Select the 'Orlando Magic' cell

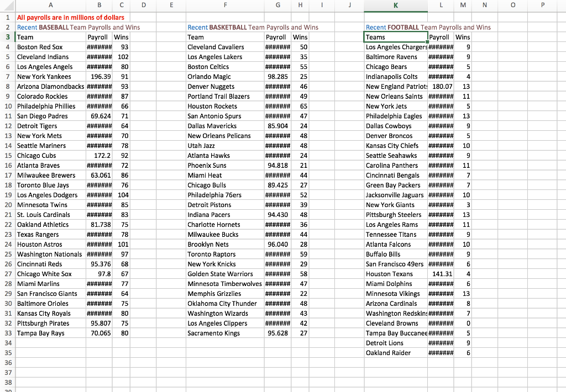(226, 77)
